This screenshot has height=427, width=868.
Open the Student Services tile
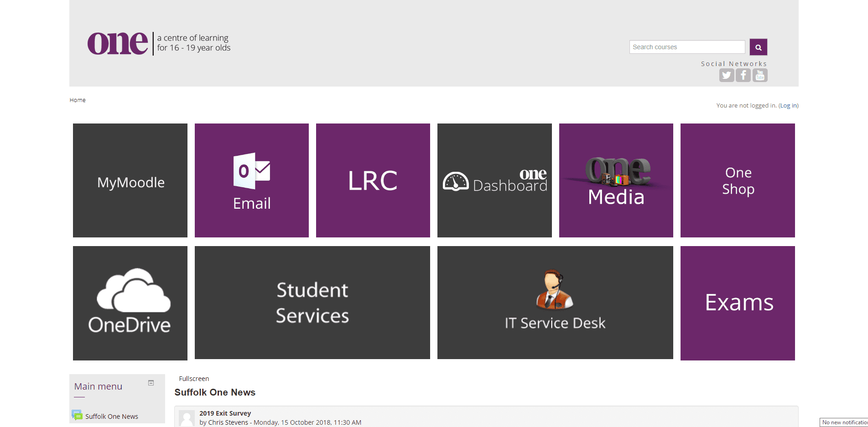coord(312,303)
